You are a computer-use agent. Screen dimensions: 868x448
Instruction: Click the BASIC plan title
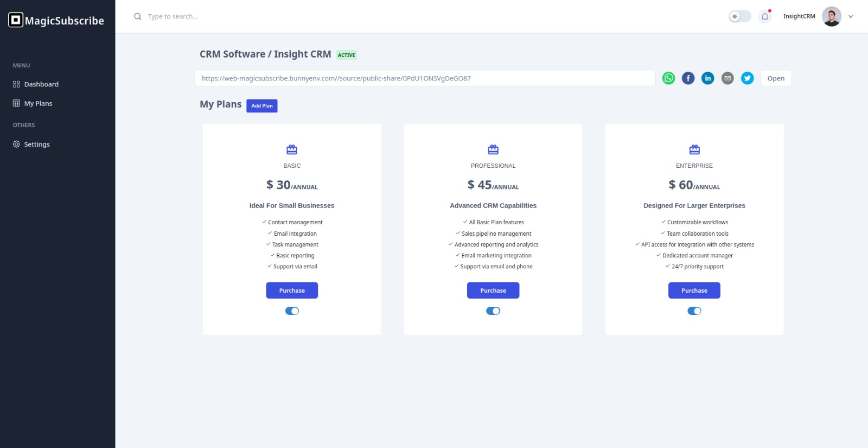click(292, 166)
